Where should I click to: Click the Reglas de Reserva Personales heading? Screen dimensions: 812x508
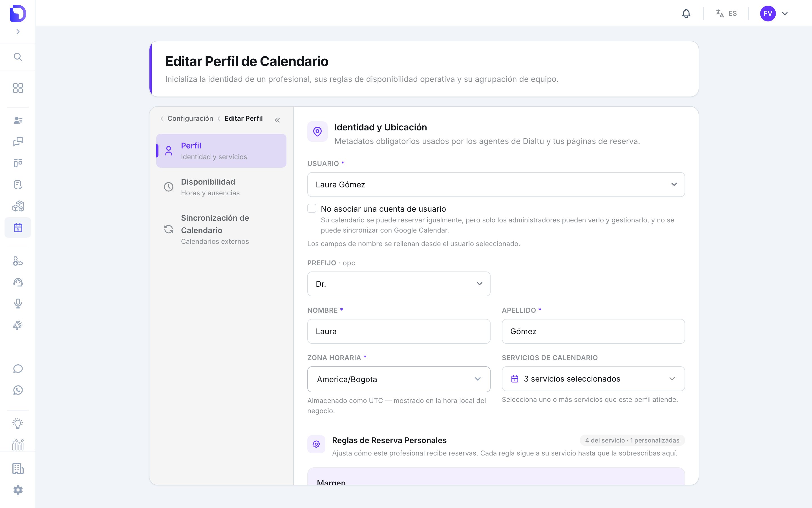[389, 441]
